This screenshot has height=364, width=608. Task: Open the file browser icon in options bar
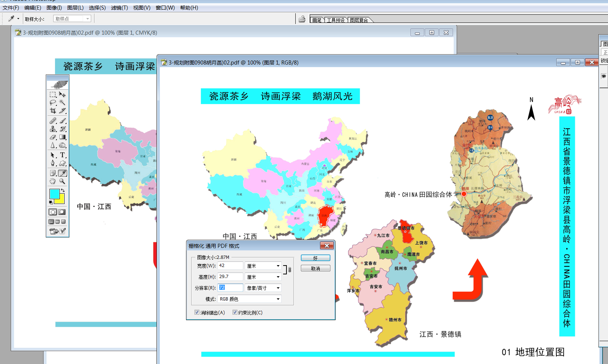302,19
